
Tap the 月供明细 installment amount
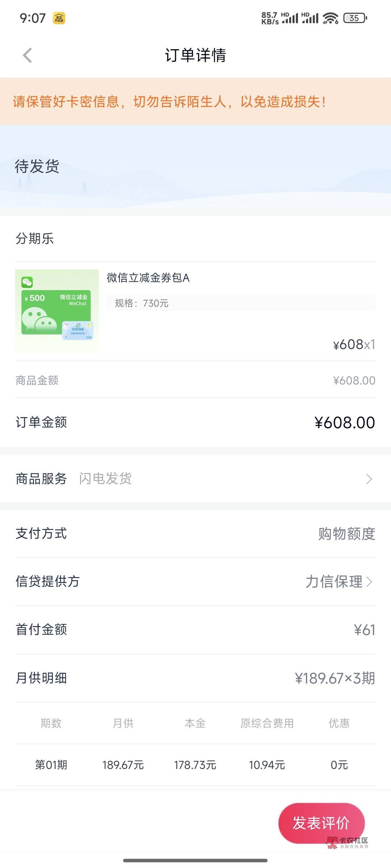tap(335, 678)
